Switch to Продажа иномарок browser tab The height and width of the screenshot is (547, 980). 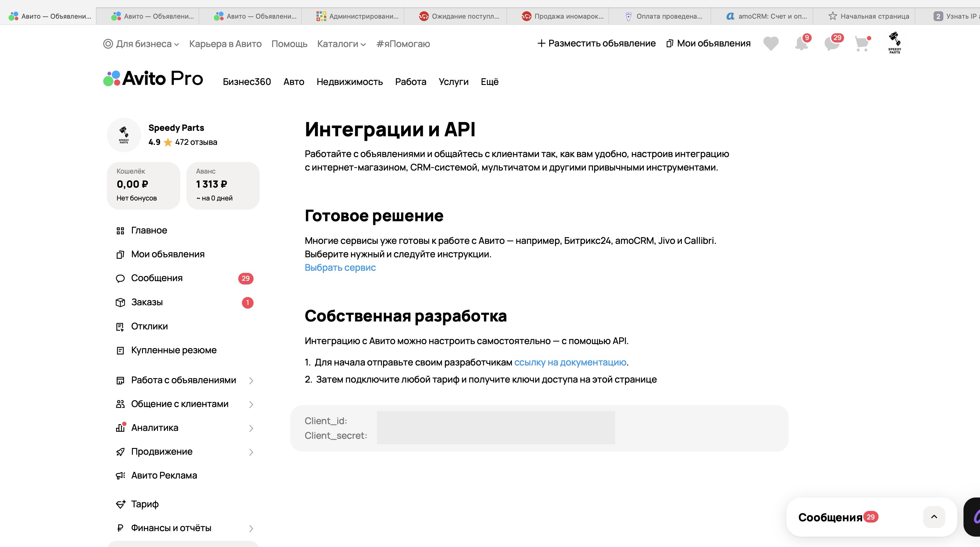(x=558, y=16)
